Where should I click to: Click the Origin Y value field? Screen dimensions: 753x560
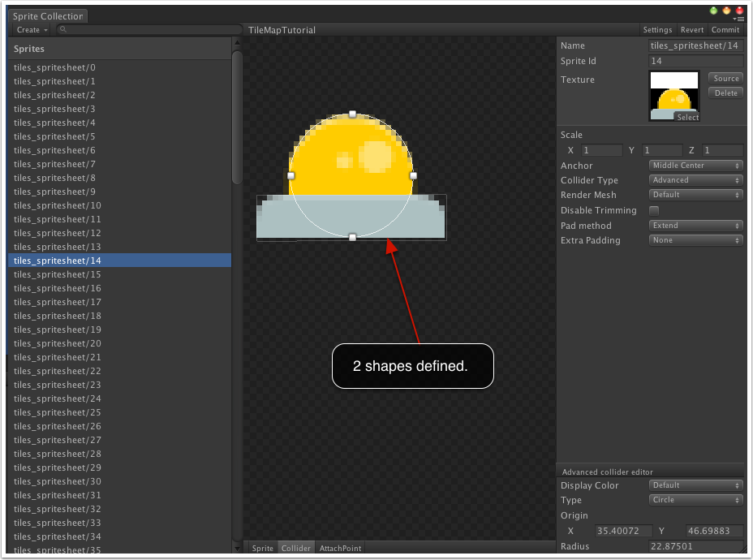(714, 531)
